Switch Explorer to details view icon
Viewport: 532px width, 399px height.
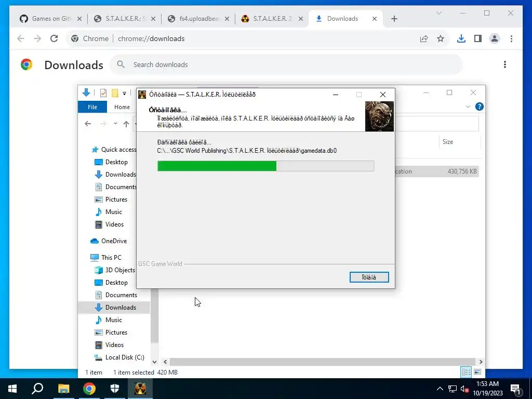point(466,372)
